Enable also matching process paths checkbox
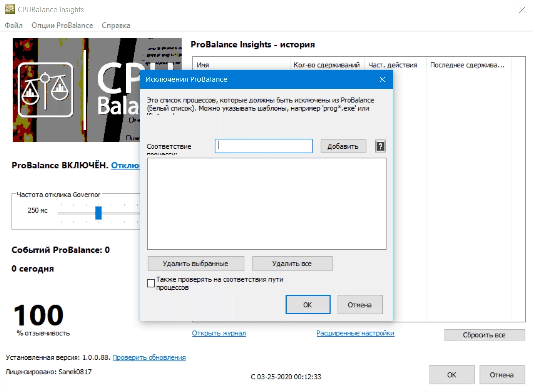This screenshot has height=392, width=533. click(x=151, y=283)
